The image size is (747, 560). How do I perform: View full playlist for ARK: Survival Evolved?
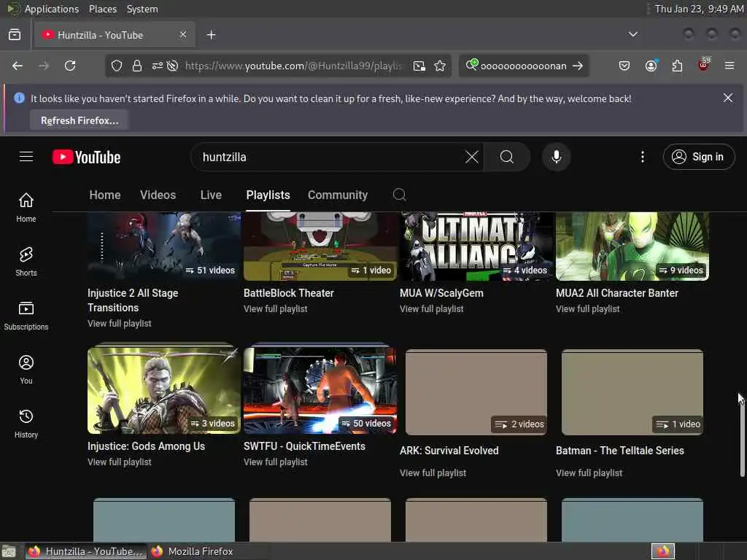[x=433, y=472]
